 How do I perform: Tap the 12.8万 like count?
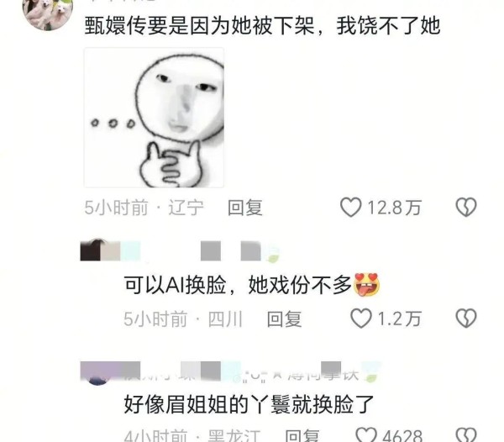394,208
